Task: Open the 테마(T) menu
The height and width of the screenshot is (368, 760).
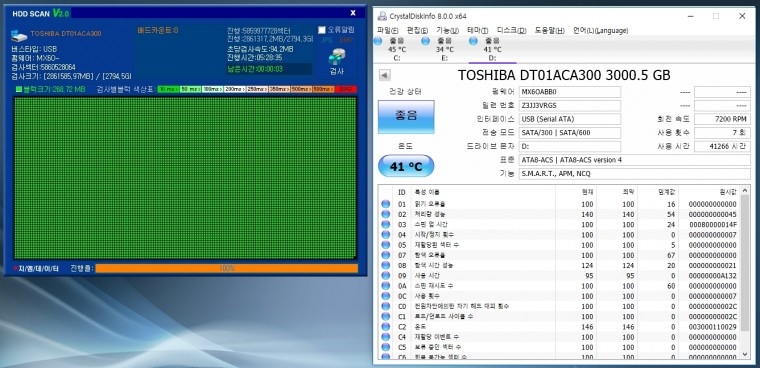Action: (477, 31)
